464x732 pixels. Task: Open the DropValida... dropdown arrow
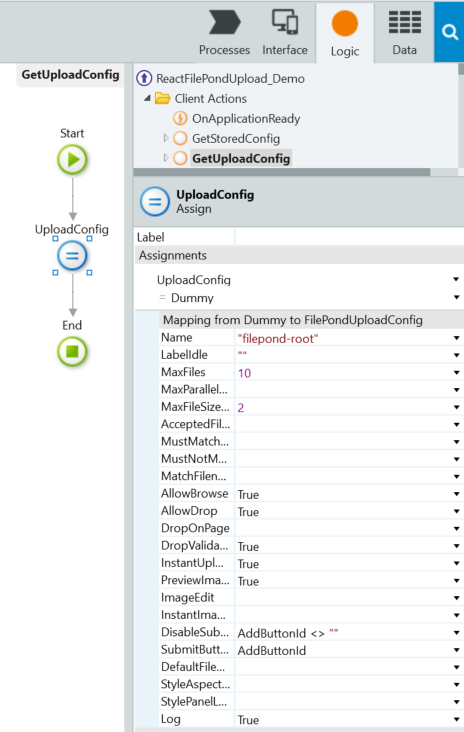[456, 546]
